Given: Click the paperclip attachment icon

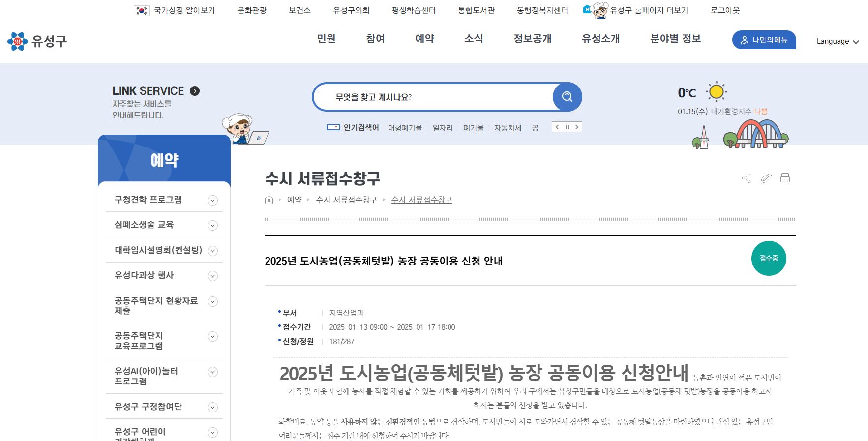Looking at the screenshot, I should [766, 178].
